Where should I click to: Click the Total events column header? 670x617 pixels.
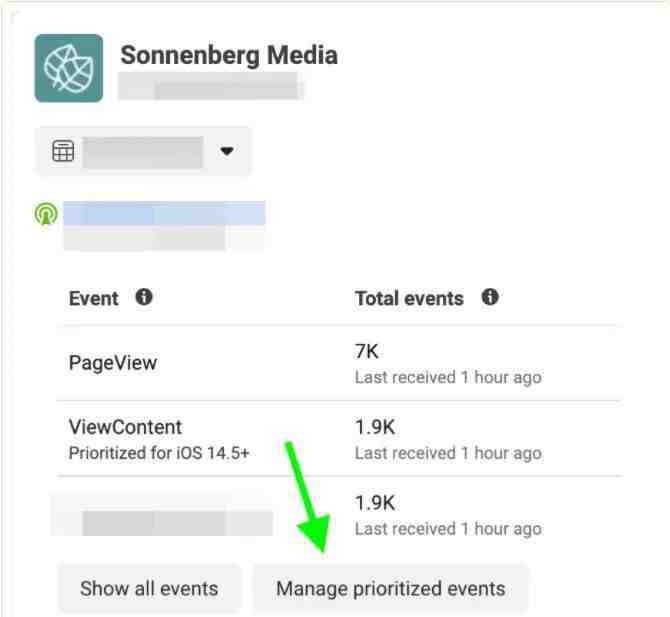pyautogui.click(x=409, y=298)
